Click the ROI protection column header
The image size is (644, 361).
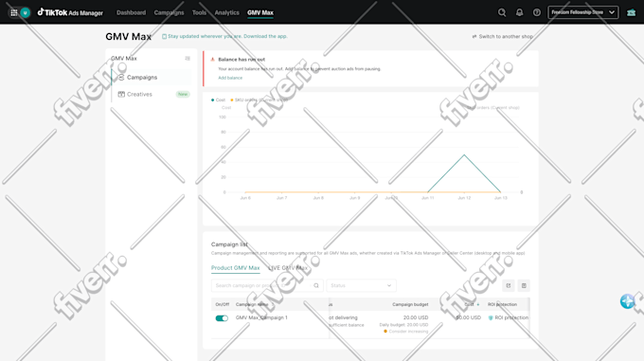coord(502,304)
